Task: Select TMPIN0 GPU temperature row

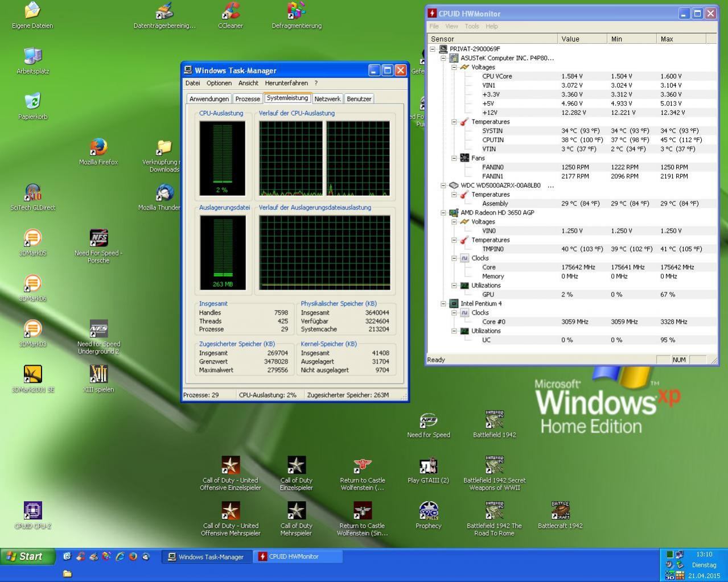Action: [572, 249]
